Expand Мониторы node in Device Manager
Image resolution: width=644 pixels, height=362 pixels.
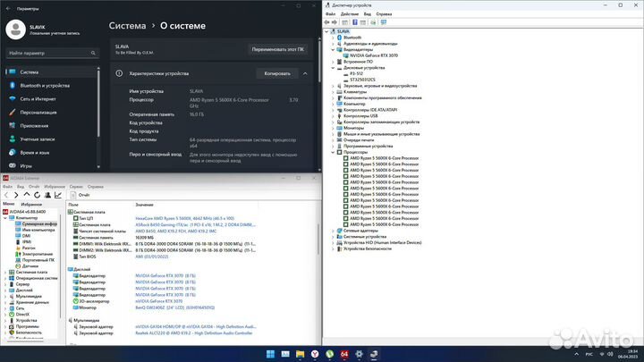tap(333, 128)
